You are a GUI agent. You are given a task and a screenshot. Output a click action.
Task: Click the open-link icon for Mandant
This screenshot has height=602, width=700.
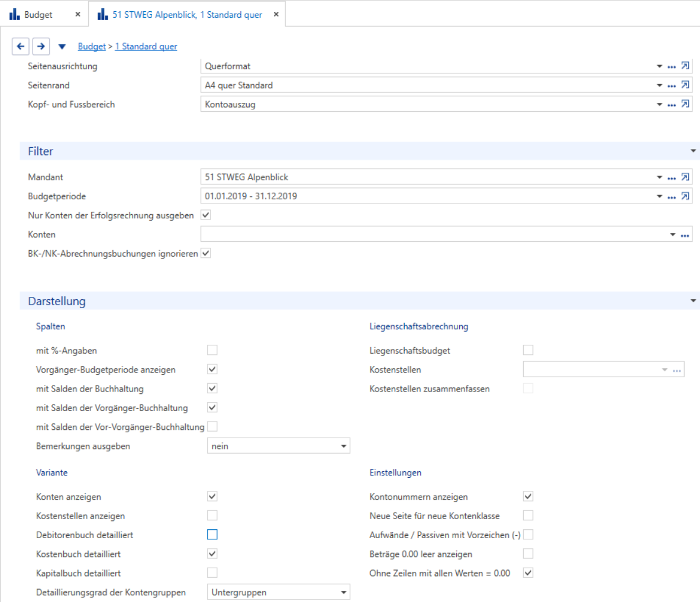[685, 177]
